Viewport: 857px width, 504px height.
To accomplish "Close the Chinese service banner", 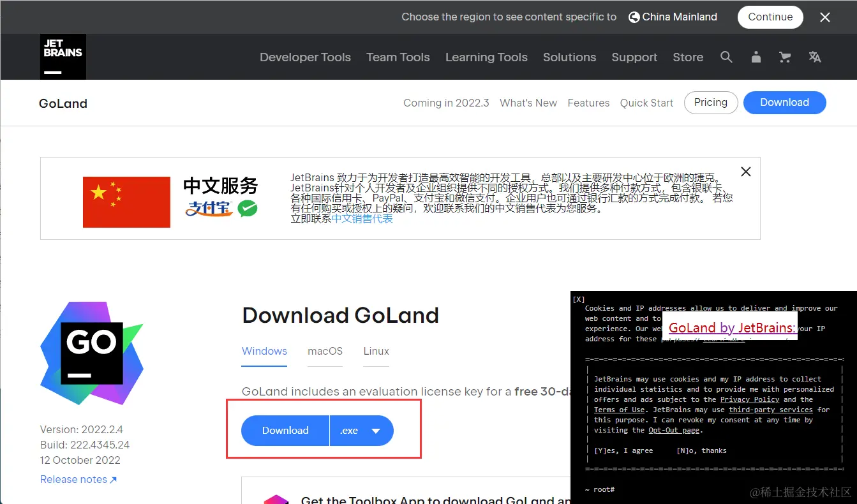I will click(745, 172).
